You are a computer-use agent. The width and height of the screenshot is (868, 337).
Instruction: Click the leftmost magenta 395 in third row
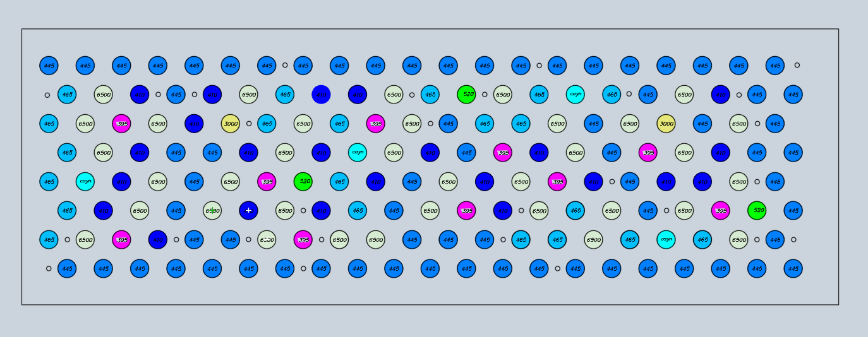click(x=122, y=124)
